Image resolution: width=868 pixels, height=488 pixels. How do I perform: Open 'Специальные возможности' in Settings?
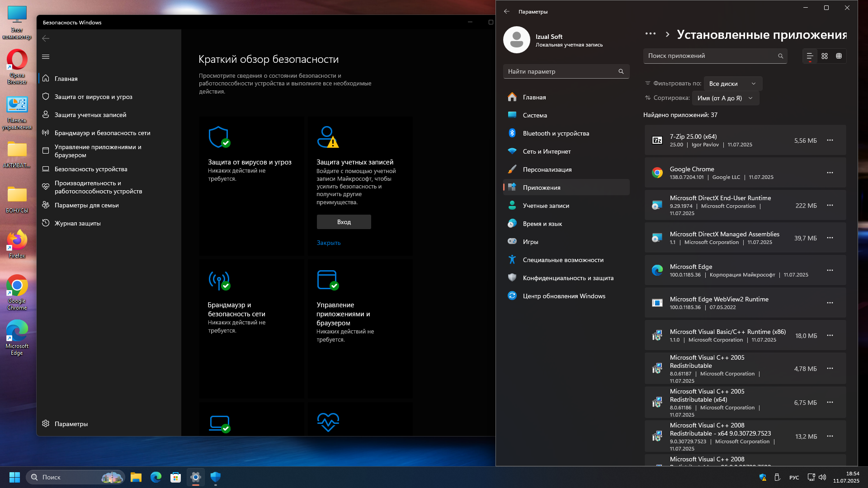[566, 260]
